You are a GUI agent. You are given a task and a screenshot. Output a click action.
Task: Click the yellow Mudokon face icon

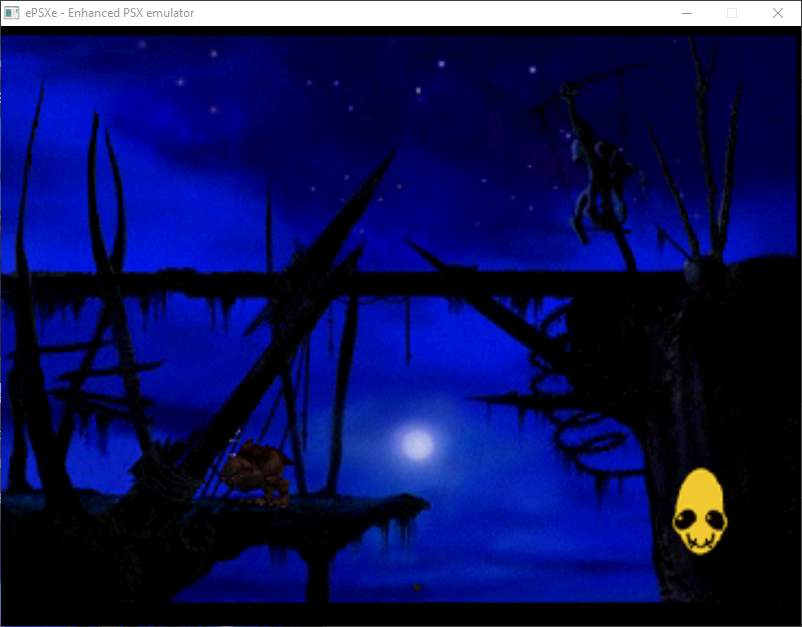(699, 511)
